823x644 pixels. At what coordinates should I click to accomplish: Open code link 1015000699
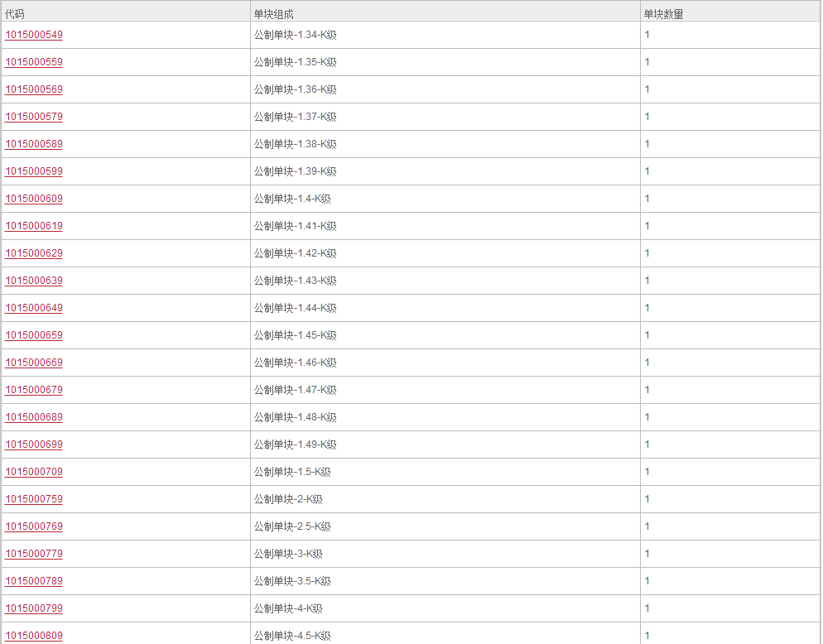click(x=34, y=444)
